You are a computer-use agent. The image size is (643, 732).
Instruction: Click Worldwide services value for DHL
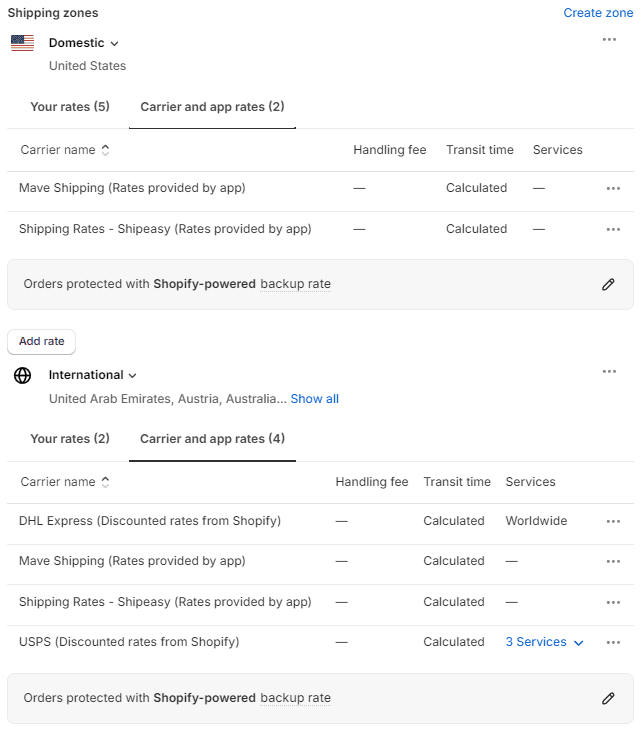click(x=536, y=521)
